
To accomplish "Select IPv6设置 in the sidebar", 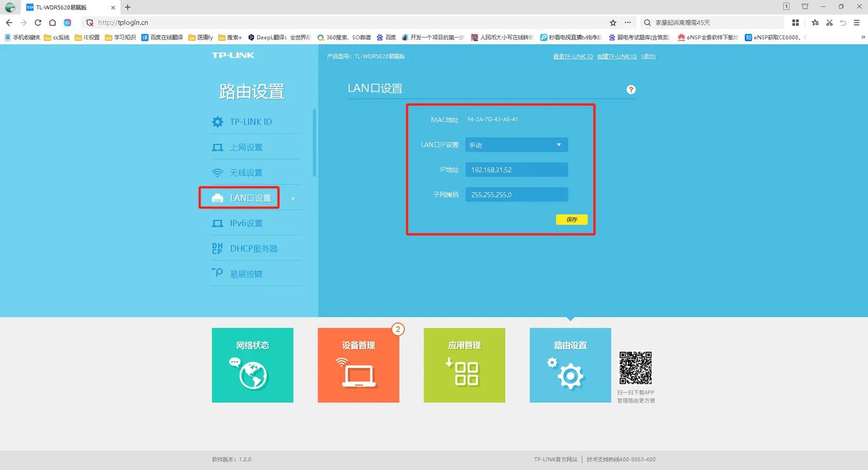I will click(217, 223).
